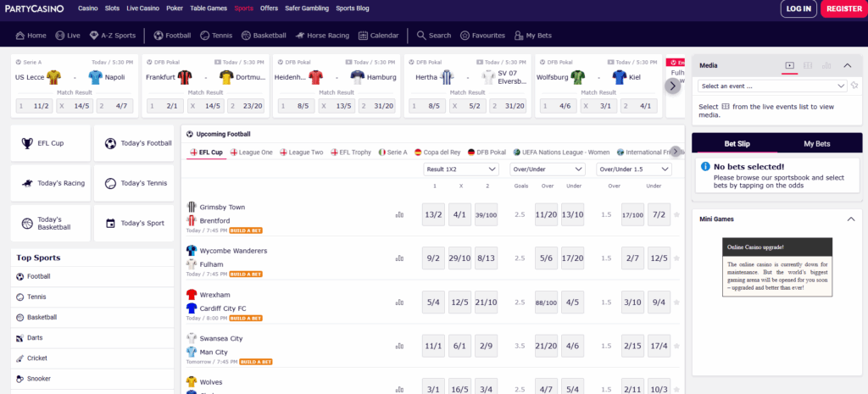Open Today's Sport calendar tile

click(x=134, y=223)
